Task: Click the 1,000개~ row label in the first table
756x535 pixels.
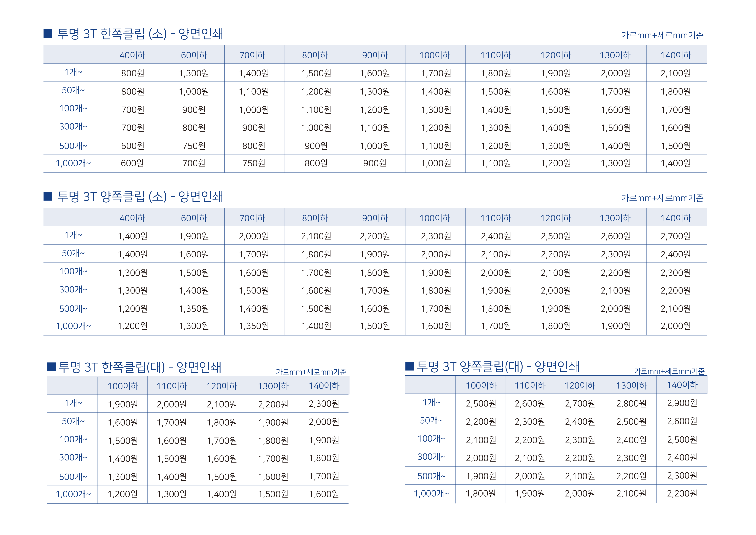Action: [x=73, y=163]
